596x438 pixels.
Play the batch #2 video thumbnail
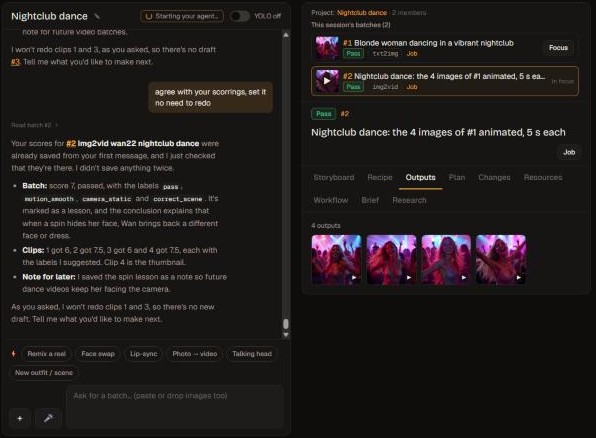click(327, 81)
